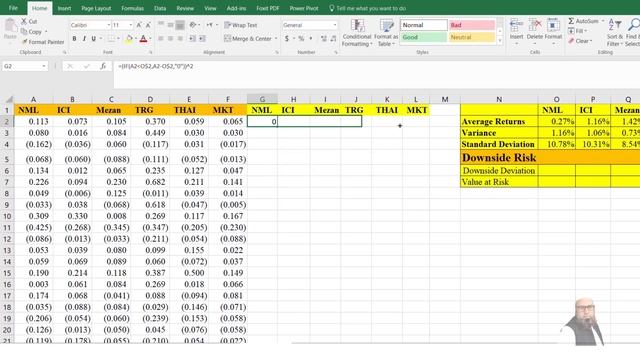The image size is (640, 360).
Task: Switch to the Data tab
Action: click(160, 8)
